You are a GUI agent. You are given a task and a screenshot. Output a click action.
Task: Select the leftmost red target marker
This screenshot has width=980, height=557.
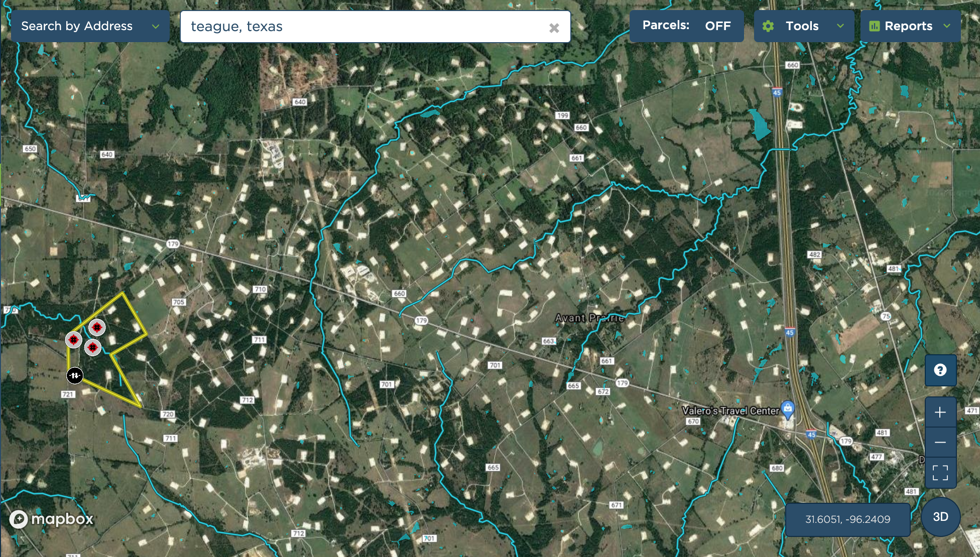click(74, 340)
